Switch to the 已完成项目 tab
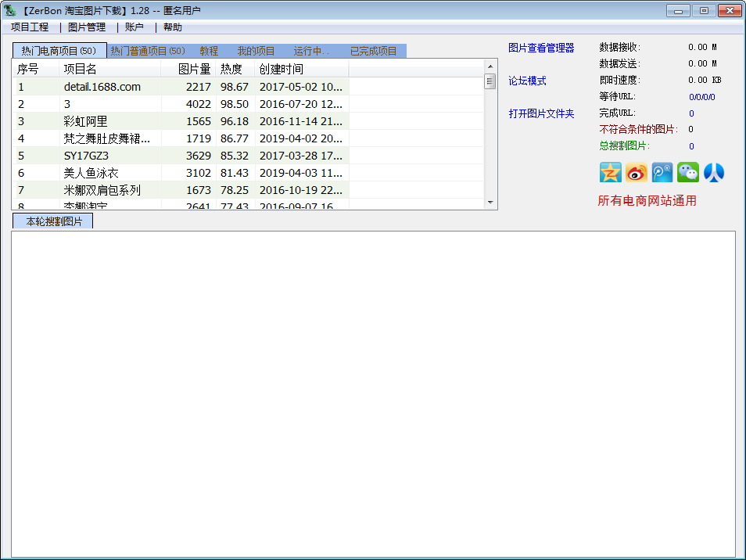This screenshot has height=560, width=746. pyautogui.click(x=374, y=51)
